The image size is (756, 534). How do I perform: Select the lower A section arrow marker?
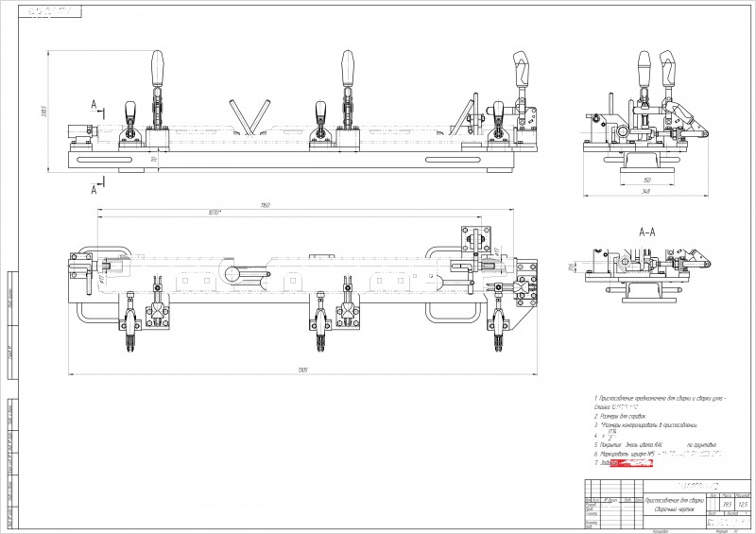tap(97, 187)
